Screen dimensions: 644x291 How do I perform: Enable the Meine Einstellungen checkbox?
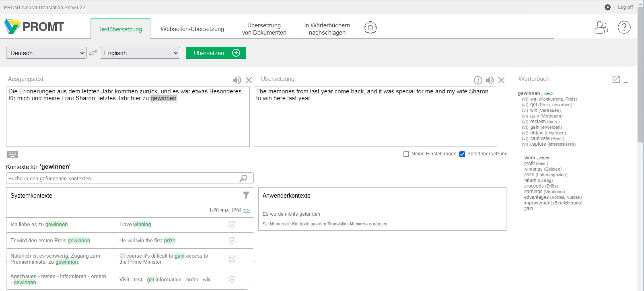[x=406, y=154]
